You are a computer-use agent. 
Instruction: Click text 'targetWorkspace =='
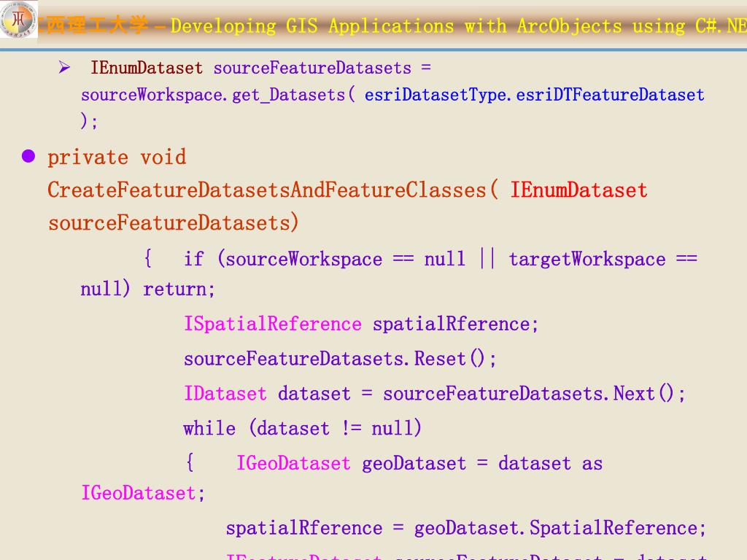tap(603, 259)
